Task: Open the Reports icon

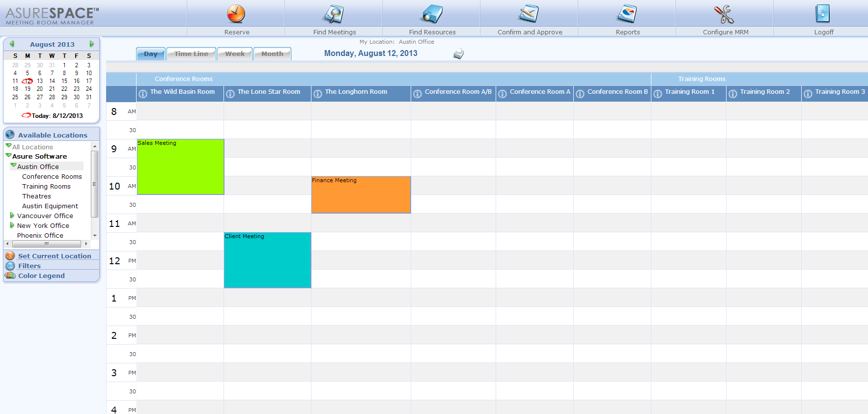Action: click(627, 14)
